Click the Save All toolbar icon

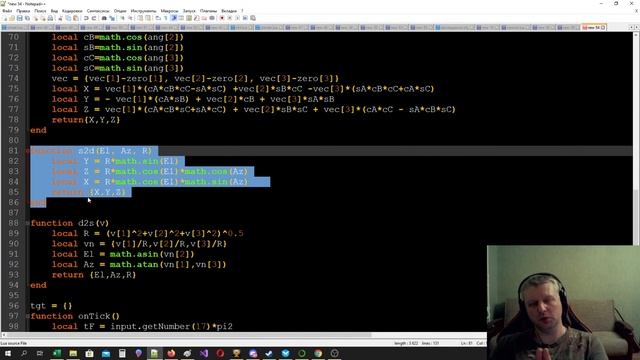point(27,18)
